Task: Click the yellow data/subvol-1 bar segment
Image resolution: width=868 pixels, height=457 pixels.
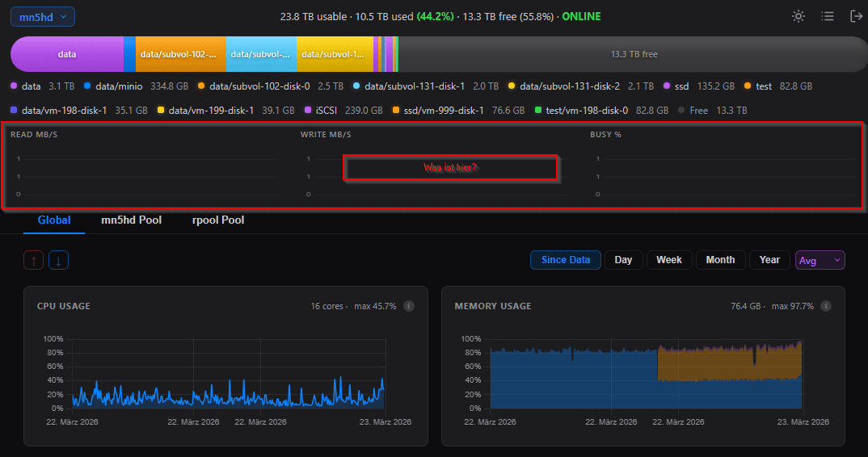Action: [x=335, y=54]
